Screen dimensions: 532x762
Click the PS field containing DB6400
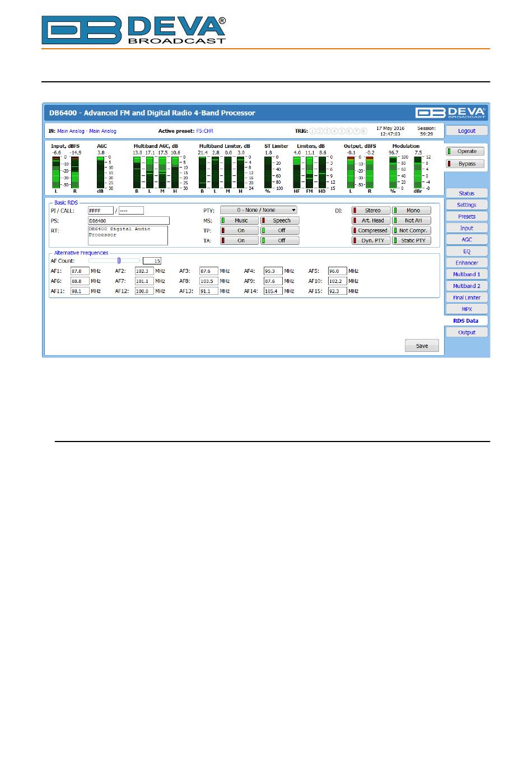click(129, 221)
